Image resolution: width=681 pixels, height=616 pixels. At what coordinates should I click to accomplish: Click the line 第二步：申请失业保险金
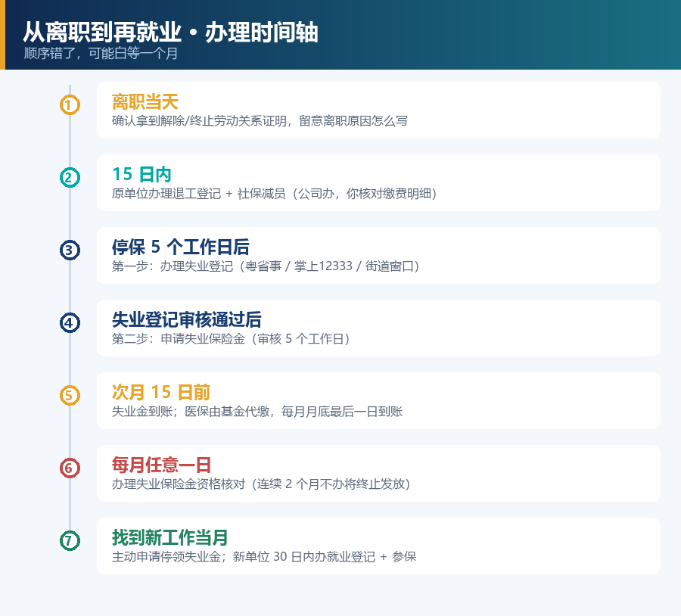tap(231, 338)
